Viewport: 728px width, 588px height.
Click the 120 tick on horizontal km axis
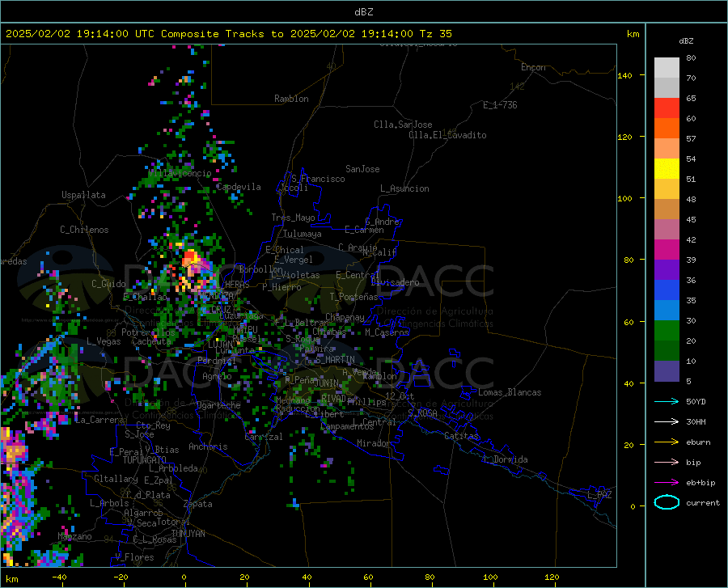[x=552, y=577]
